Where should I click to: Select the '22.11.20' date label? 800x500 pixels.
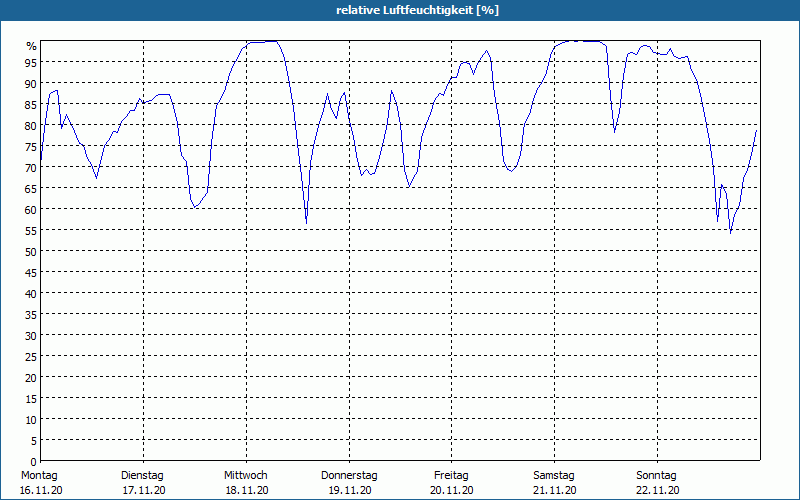pyautogui.click(x=658, y=491)
